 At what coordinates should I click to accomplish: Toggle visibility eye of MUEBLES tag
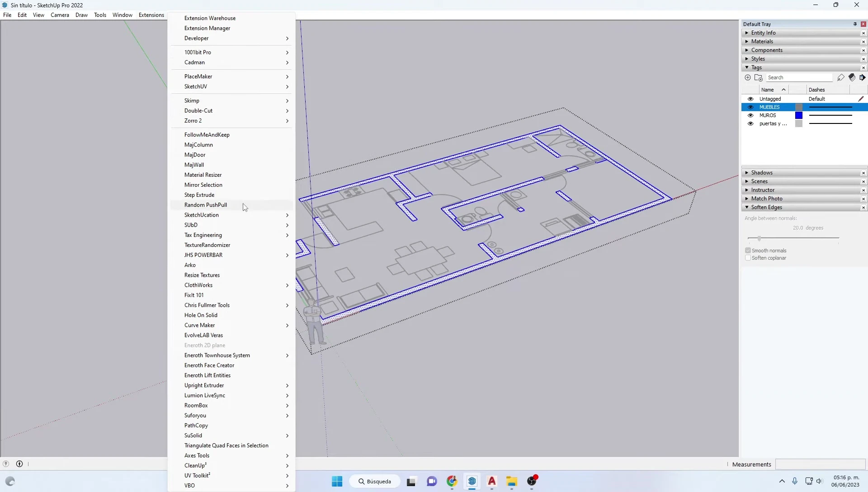coord(750,107)
